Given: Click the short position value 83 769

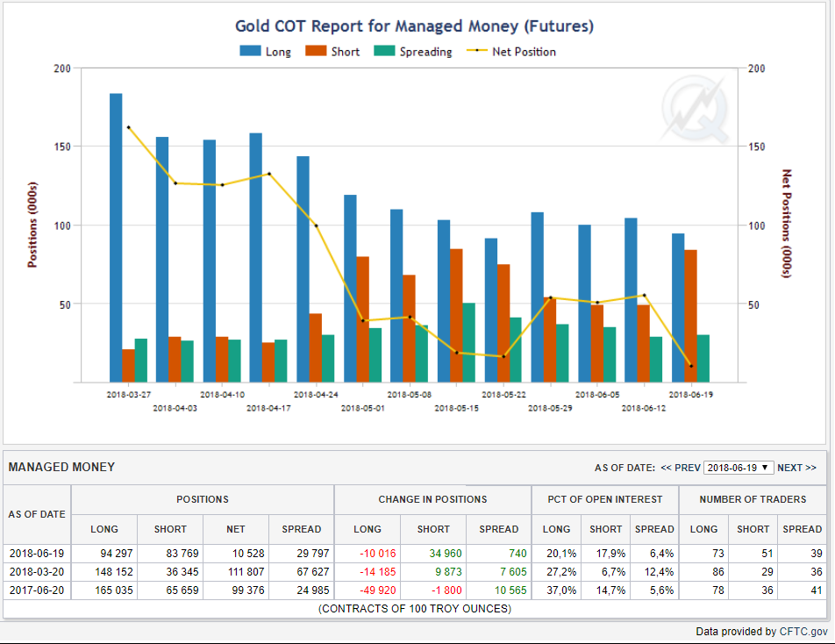Looking at the screenshot, I should [182, 554].
